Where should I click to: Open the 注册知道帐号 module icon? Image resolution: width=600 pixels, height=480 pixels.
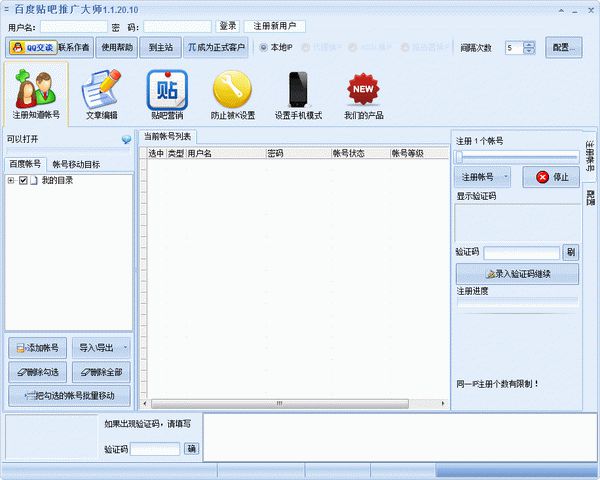coord(36,93)
